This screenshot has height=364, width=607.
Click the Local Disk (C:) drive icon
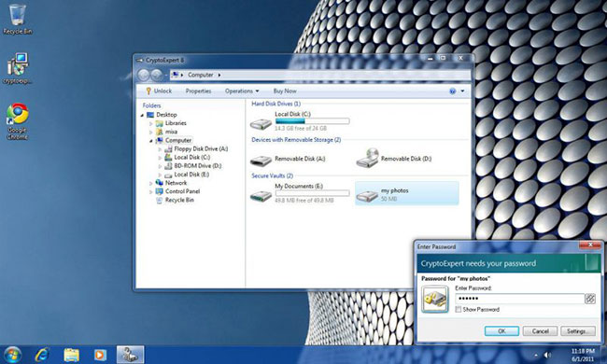[x=261, y=124]
